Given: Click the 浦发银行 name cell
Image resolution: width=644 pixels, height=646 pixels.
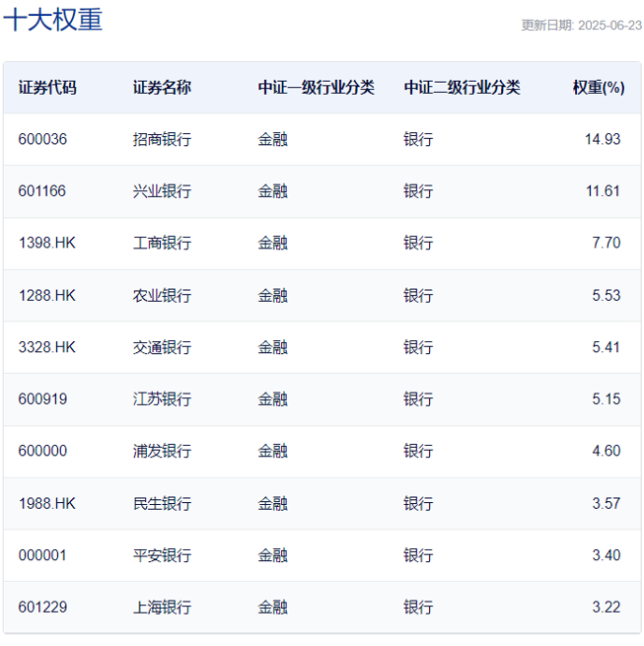Looking at the screenshot, I should click(x=162, y=451).
